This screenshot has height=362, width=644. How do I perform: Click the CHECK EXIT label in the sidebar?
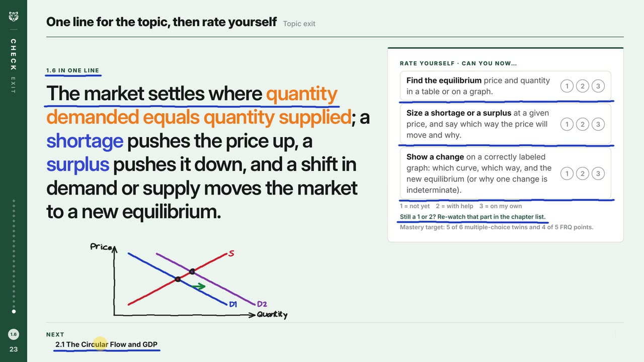tap(14, 65)
